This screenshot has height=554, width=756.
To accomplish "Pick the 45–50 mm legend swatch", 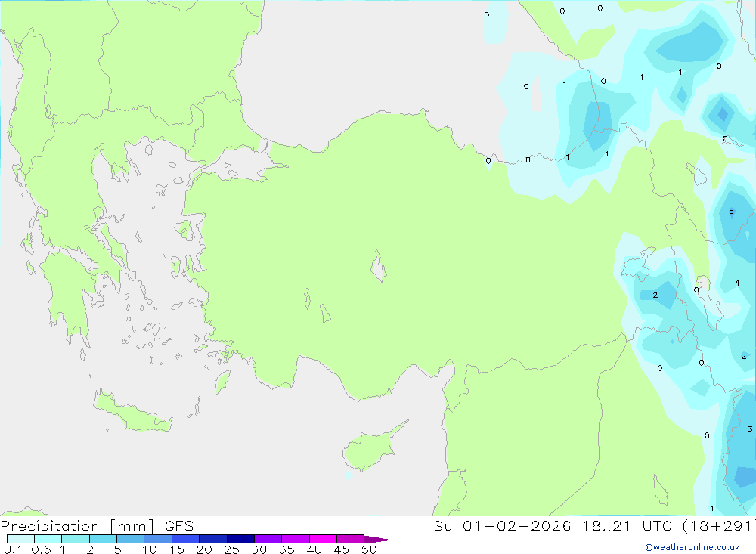I will tap(351, 539).
